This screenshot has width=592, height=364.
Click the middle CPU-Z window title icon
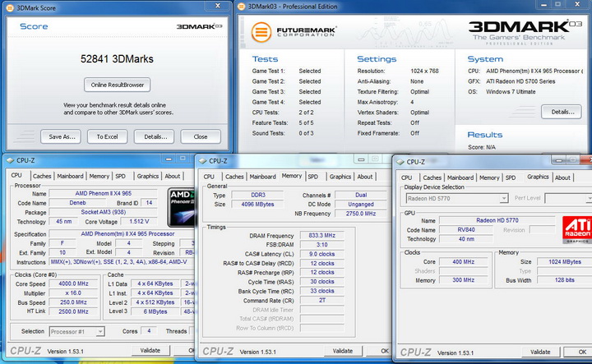point(203,161)
